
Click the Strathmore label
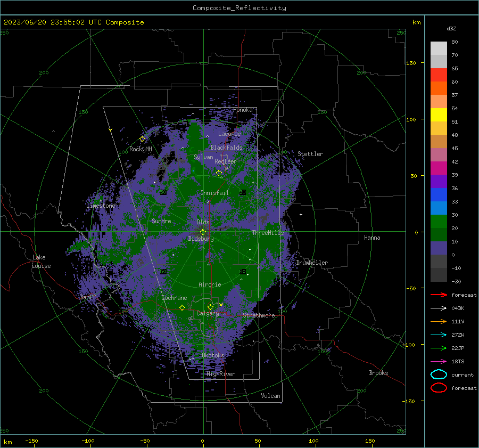[259, 315]
